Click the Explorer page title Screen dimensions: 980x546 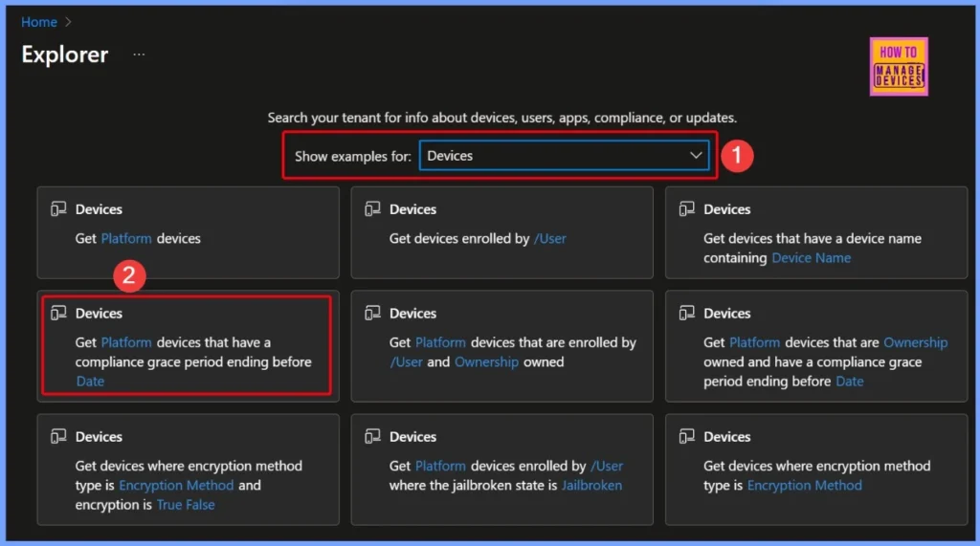coord(65,55)
